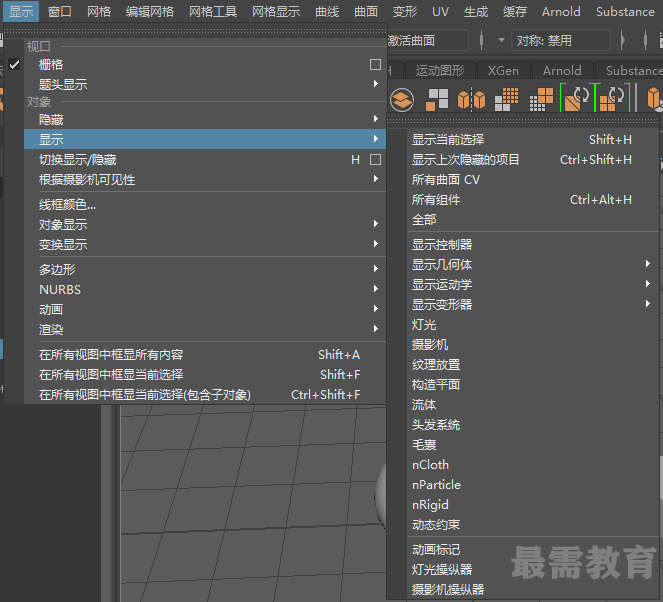This screenshot has height=602, width=663.
Task: Open the Substance menu in menu bar
Action: (625, 11)
